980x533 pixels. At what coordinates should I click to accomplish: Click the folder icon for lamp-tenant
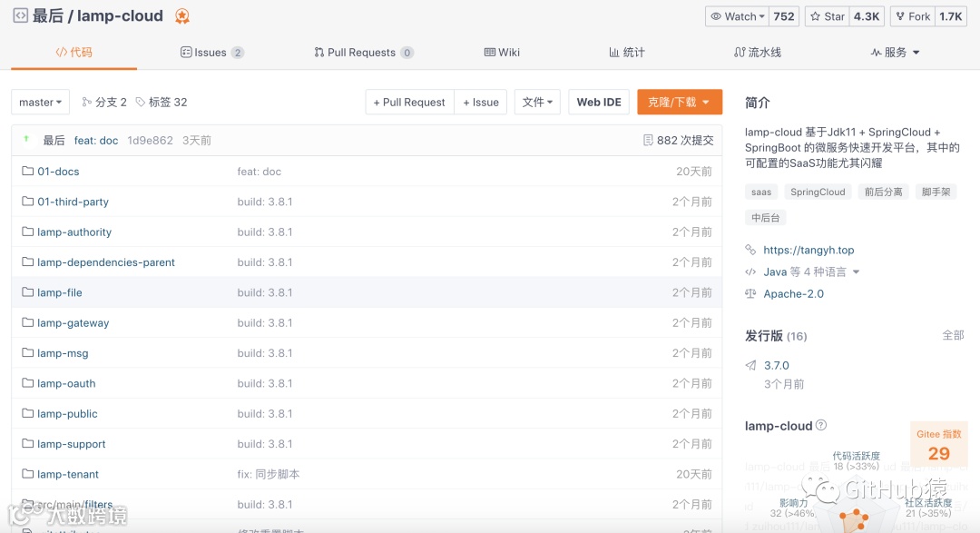tap(27, 474)
